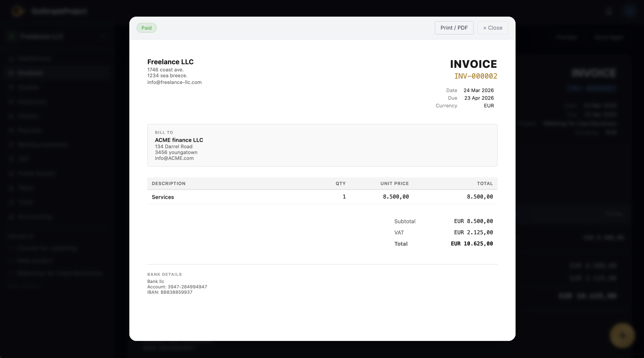
Task: Click the VAT amount EUR 2.125,00
Action: (x=474, y=232)
